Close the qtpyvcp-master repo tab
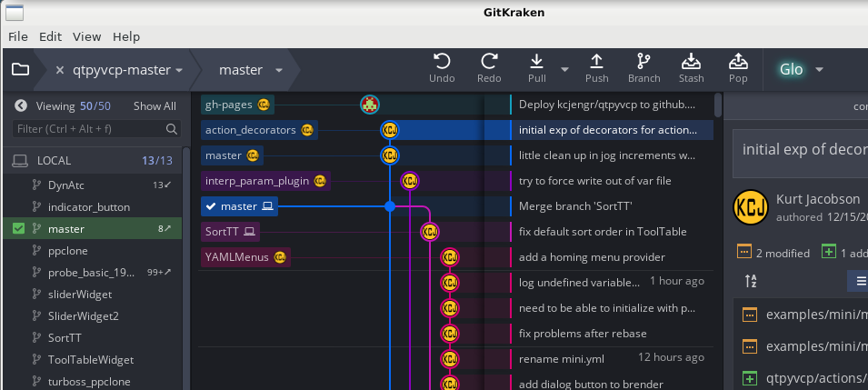This screenshot has height=390, width=868. point(60,70)
